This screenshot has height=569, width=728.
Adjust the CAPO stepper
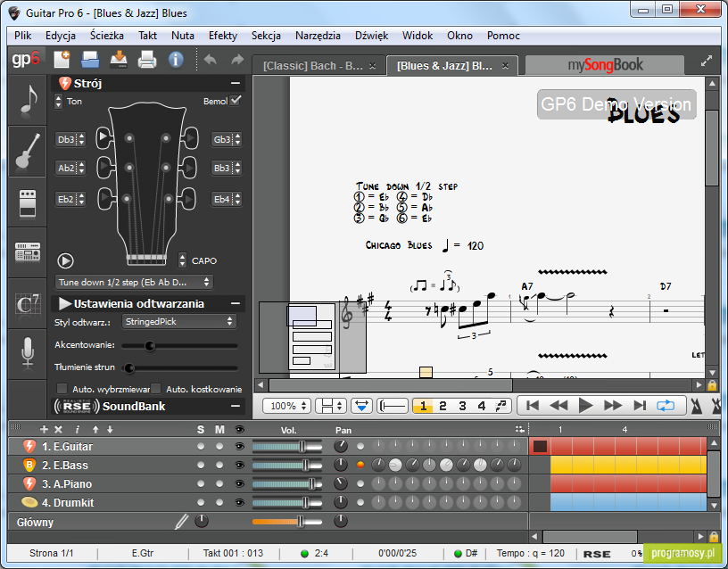coord(183,260)
